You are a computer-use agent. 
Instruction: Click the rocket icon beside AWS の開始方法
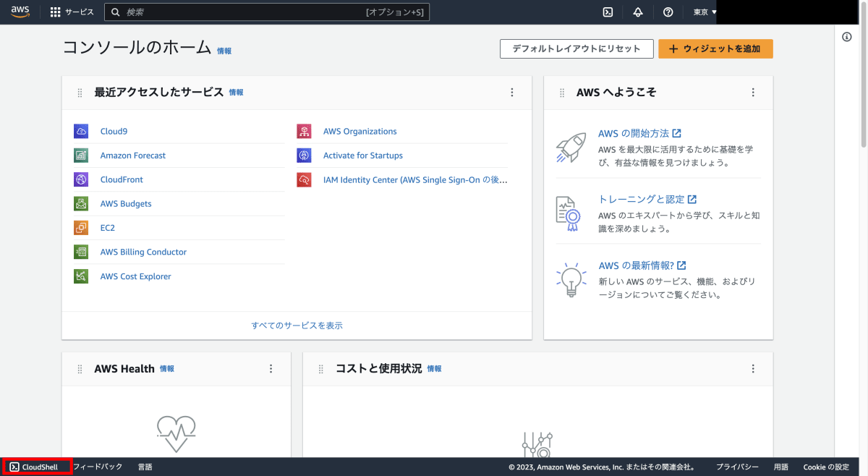(571, 147)
